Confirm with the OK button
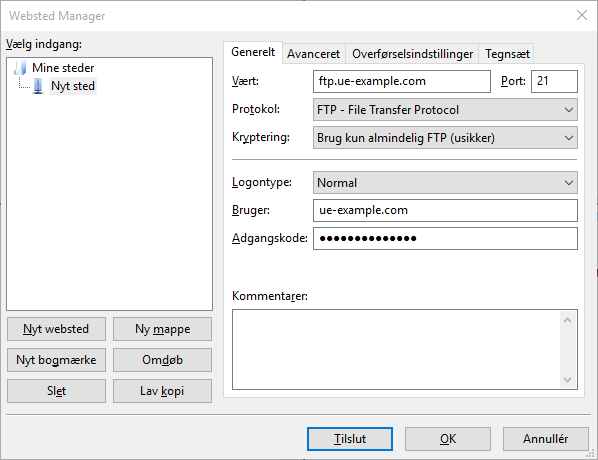The height and width of the screenshot is (460, 598). tap(448, 439)
